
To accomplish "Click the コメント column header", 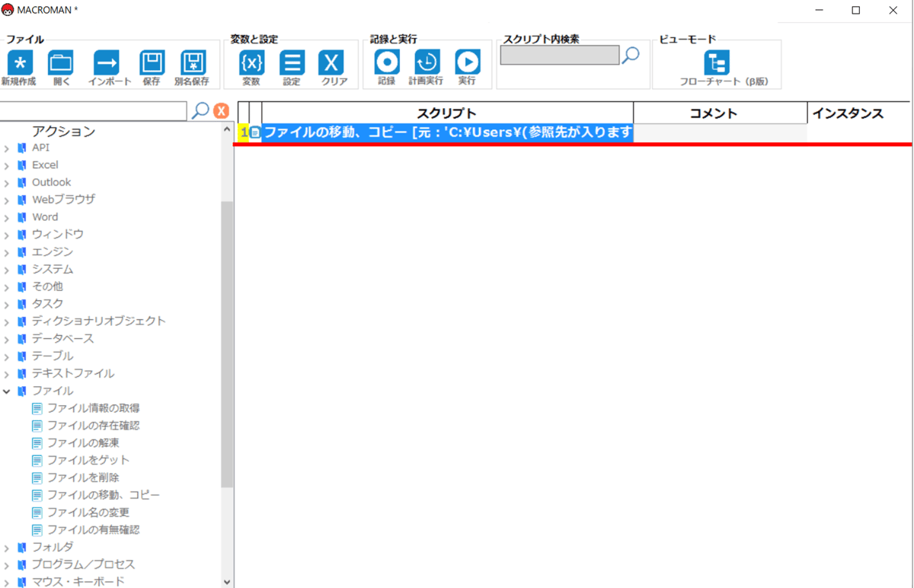I will coord(721,113).
